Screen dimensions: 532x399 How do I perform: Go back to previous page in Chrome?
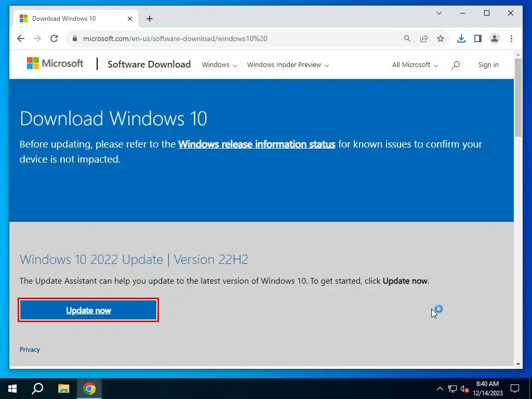[21, 38]
